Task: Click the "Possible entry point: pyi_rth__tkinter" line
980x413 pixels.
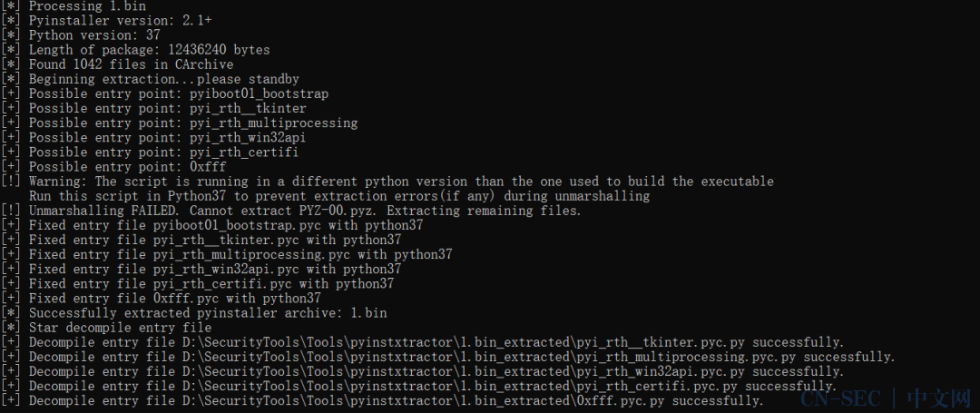Action: (x=153, y=108)
